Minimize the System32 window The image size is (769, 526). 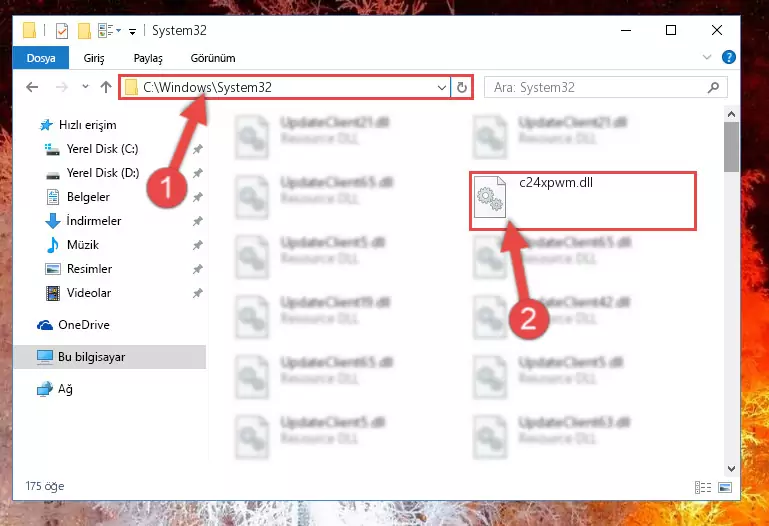[626, 30]
